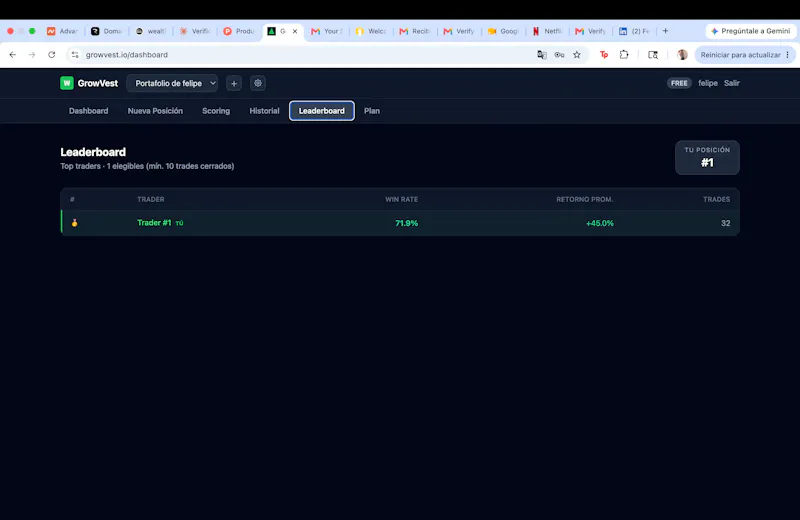
Task: Open the Chrome profile avatar
Action: click(x=682, y=55)
